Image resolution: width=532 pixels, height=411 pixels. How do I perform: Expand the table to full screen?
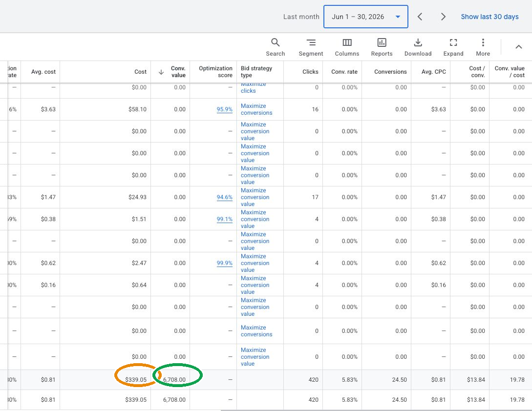point(453,47)
